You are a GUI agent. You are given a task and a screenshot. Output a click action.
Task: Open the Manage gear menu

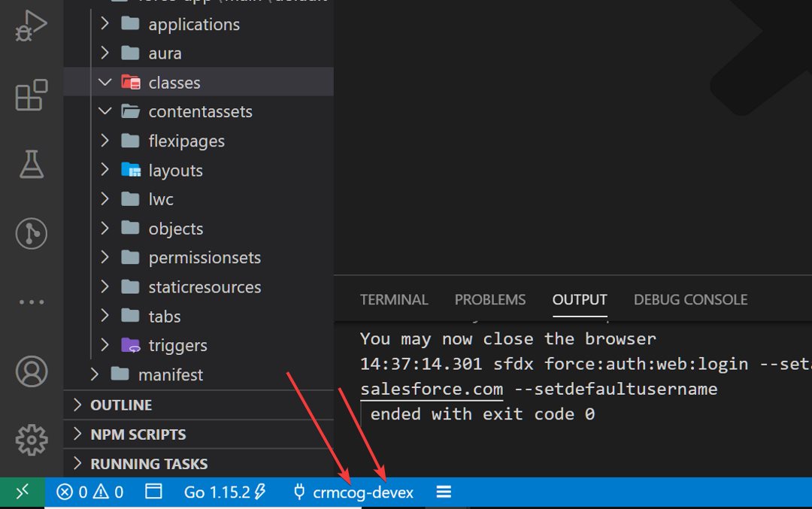[31, 440]
